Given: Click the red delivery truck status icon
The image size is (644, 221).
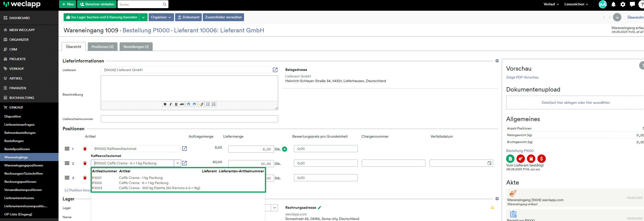Looking at the screenshot, I should tap(521, 159).
